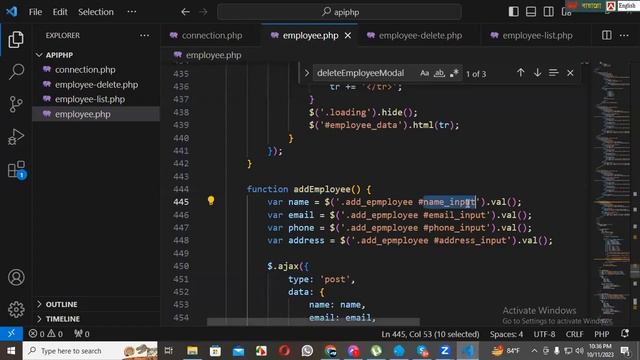Open the notifications bell in status bar

pyautogui.click(x=624, y=334)
